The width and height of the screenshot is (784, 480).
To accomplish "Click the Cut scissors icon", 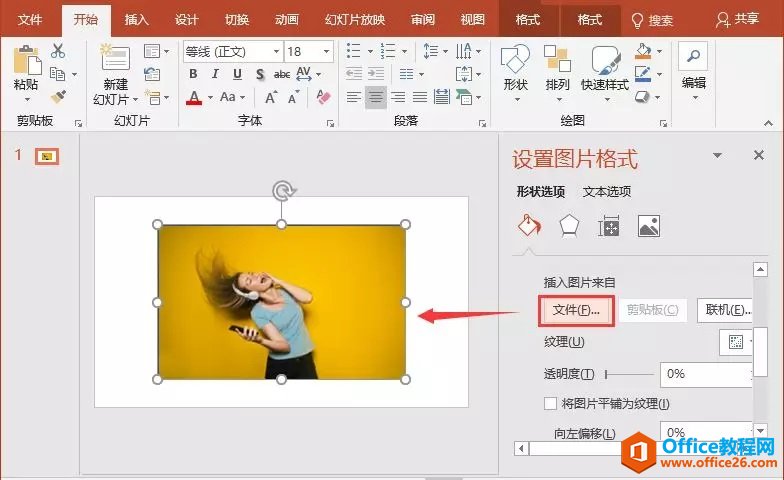I will (58, 51).
